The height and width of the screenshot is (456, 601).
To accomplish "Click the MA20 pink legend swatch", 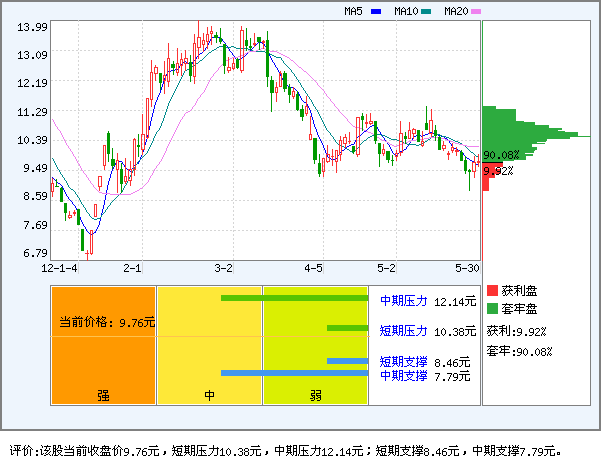I will (x=476, y=11).
